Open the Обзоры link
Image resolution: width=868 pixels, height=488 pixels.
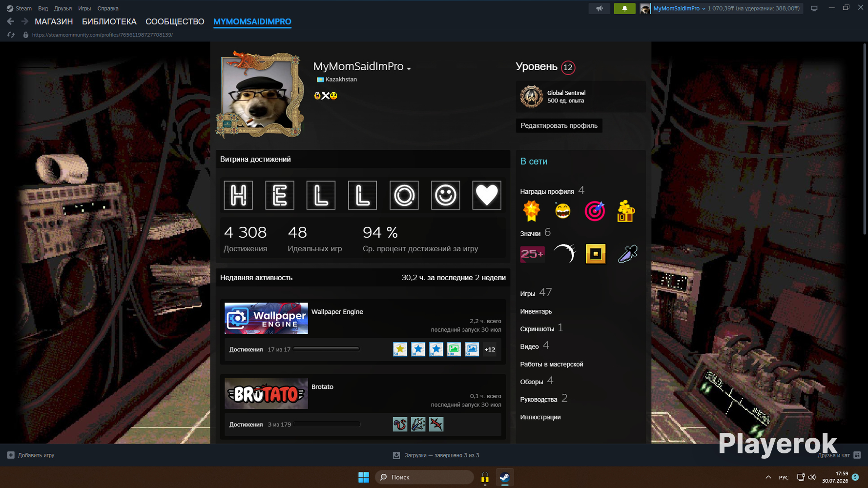[x=532, y=382]
